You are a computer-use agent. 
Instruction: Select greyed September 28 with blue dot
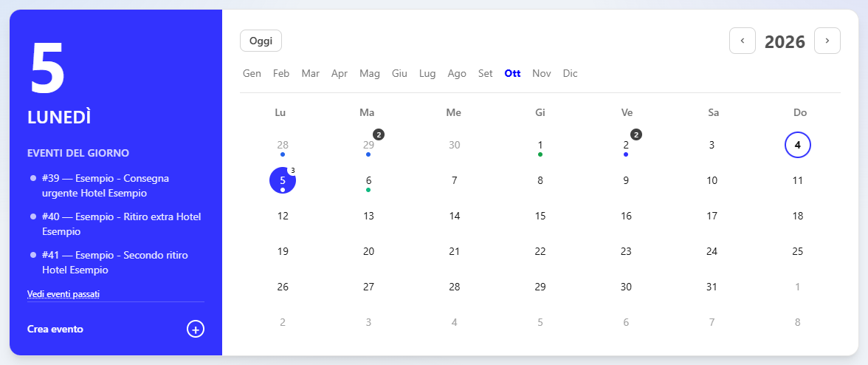[x=283, y=145]
